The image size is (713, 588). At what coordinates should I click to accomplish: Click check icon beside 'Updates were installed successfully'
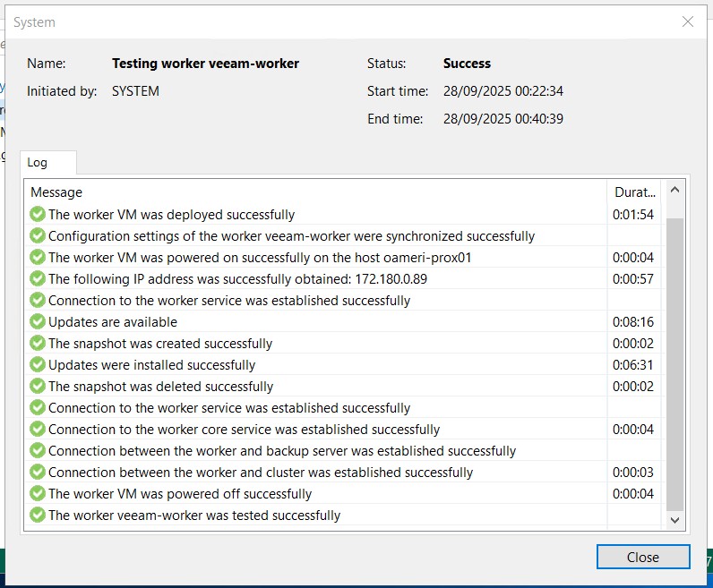(38, 365)
